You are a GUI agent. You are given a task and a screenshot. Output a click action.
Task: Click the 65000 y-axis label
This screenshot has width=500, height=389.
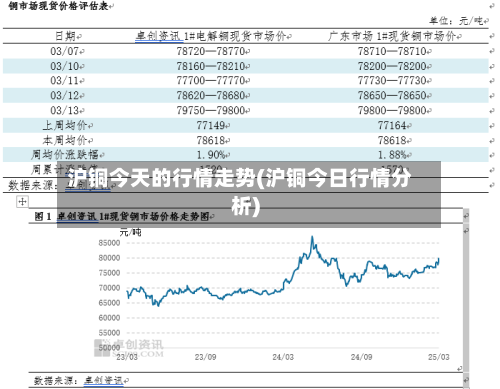109,303
